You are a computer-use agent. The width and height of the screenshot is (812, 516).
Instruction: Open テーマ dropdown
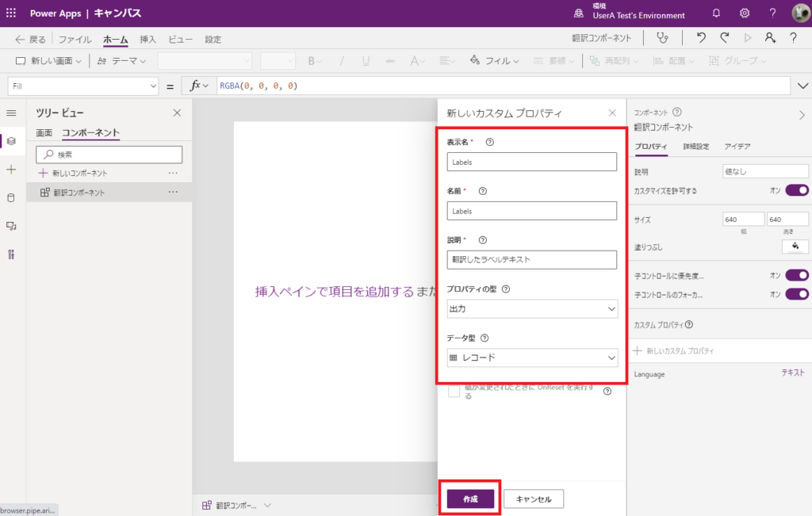[121, 61]
